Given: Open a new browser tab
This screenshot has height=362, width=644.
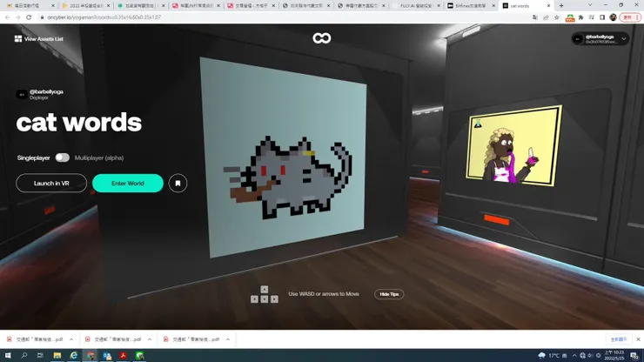Looking at the screenshot, I should 561,6.
